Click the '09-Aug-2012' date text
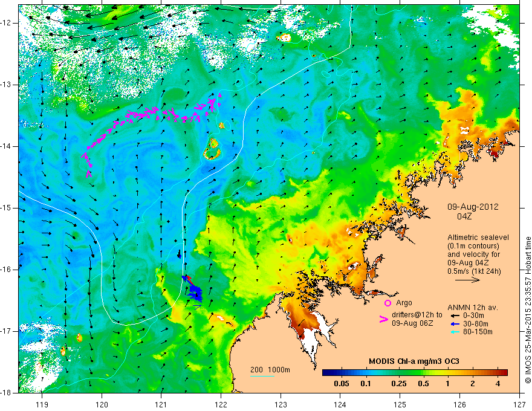Screen dimensions: 532x411 pyautogui.click(x=473, y=207)
